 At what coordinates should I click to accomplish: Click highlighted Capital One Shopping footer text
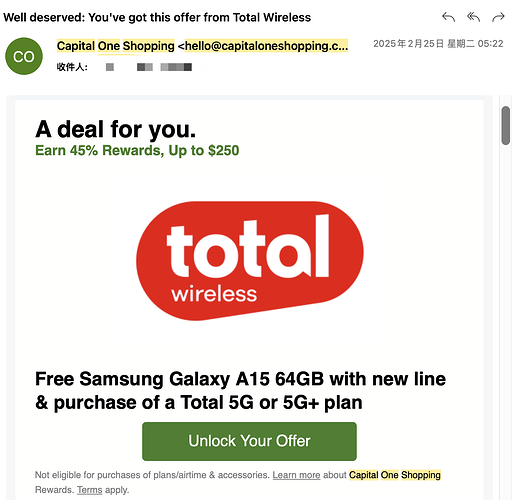click(x=395, y=475)
